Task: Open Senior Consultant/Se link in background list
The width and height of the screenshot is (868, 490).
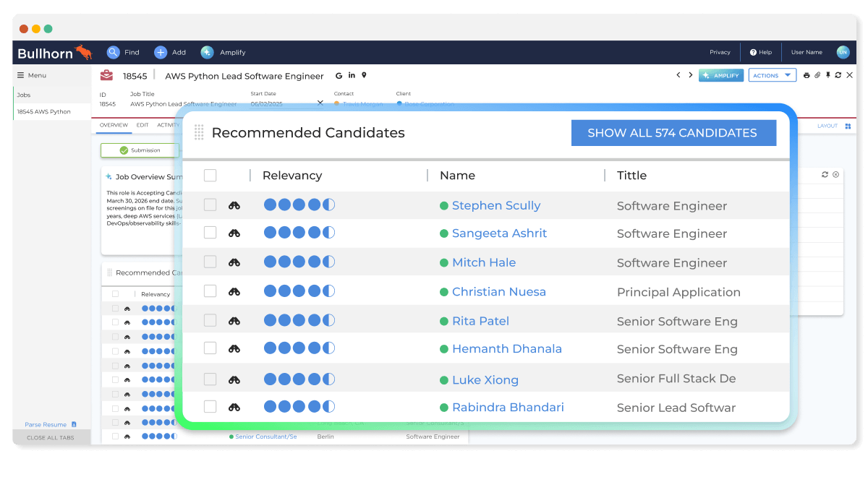Action: [266, 437]
